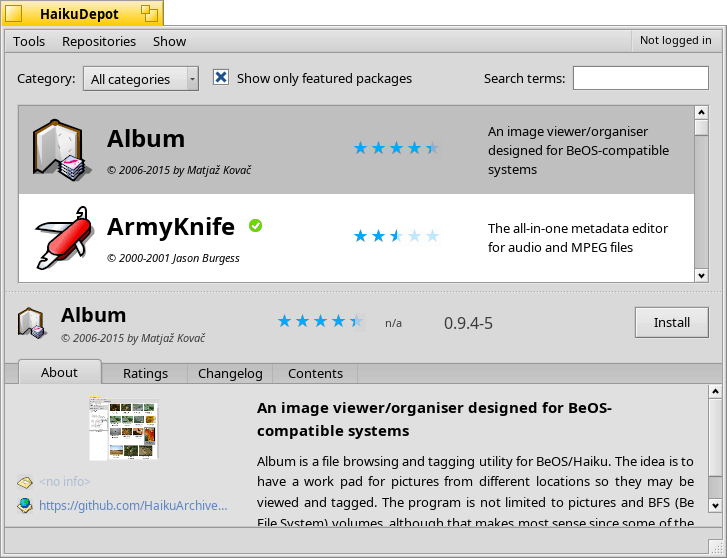Switch to the Changelog tab
This screenshot has width=727, height=558.
[x=230, y=373]
